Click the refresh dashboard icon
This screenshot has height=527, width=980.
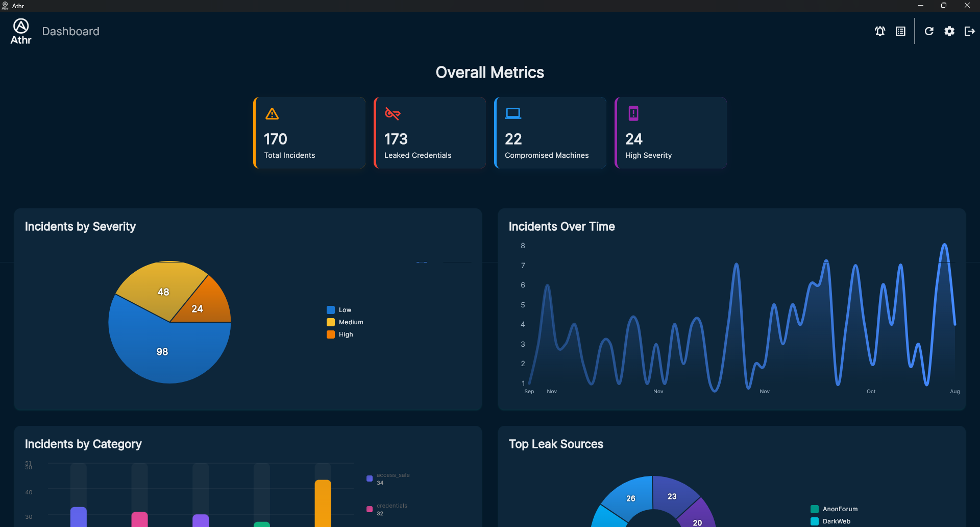coord(929,31)
